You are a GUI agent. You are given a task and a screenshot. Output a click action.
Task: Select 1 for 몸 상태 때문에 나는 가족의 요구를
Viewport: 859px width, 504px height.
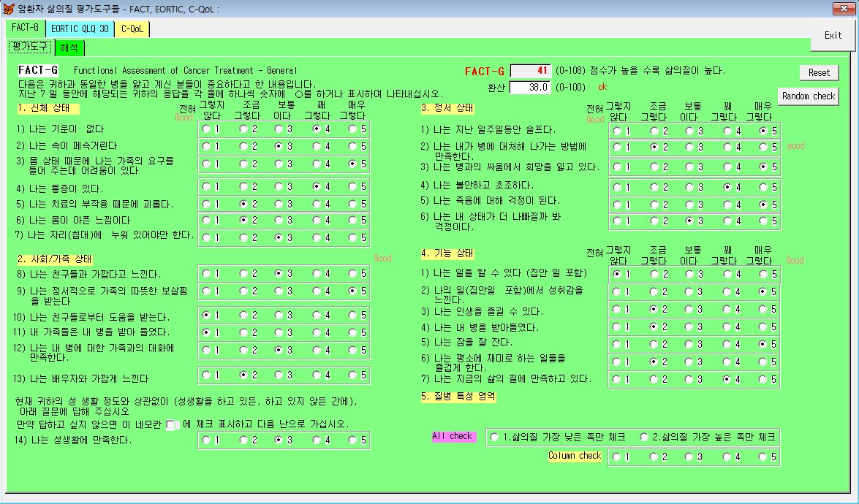(207, 164)
